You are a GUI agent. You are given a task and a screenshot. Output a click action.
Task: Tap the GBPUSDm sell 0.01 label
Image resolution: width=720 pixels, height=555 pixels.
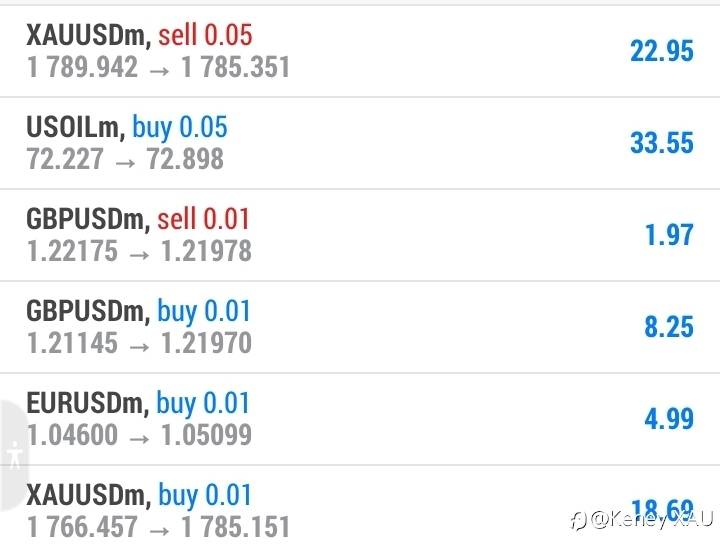(x=138, y=219)
